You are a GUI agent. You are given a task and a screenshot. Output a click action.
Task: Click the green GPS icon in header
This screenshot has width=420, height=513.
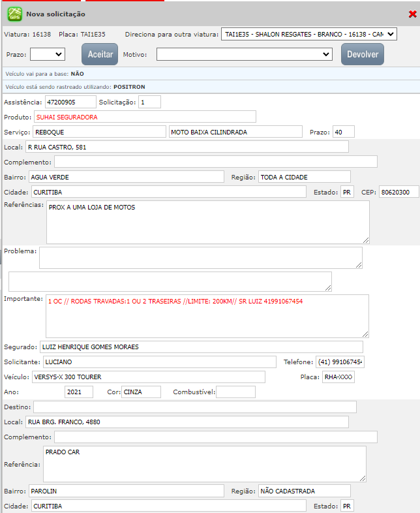point(14,14)
